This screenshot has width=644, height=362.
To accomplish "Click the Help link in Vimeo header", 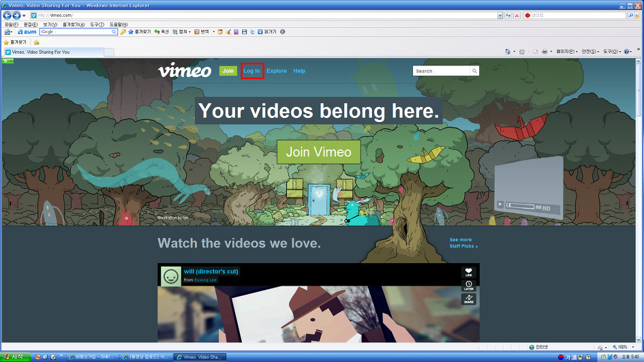I will pyautogui.click(x=299, y=71).
